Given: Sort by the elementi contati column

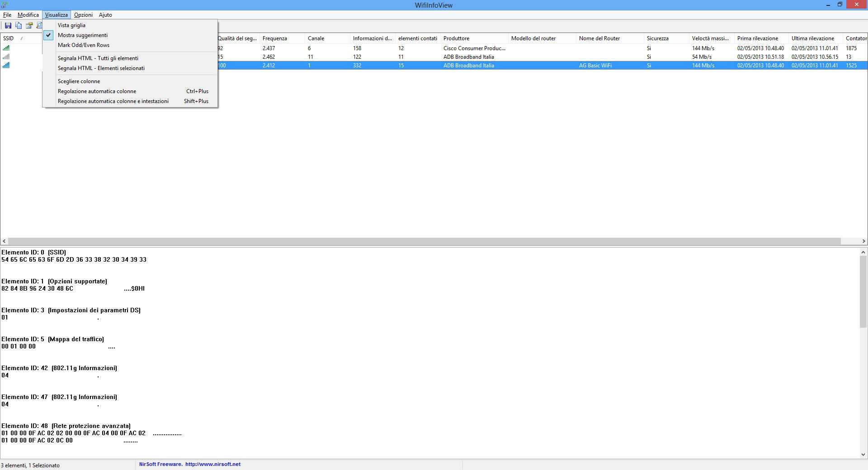Looking at the screenshot, I should tap(418, 38).
